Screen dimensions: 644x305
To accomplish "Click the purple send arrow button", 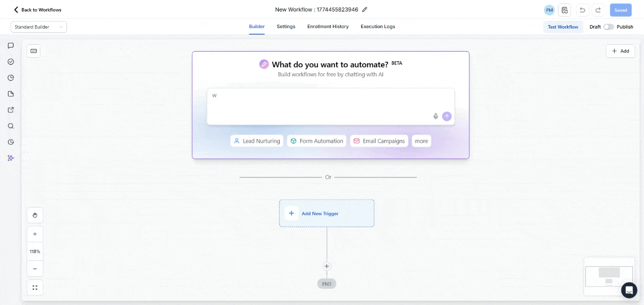I will [x=447, y=116].
